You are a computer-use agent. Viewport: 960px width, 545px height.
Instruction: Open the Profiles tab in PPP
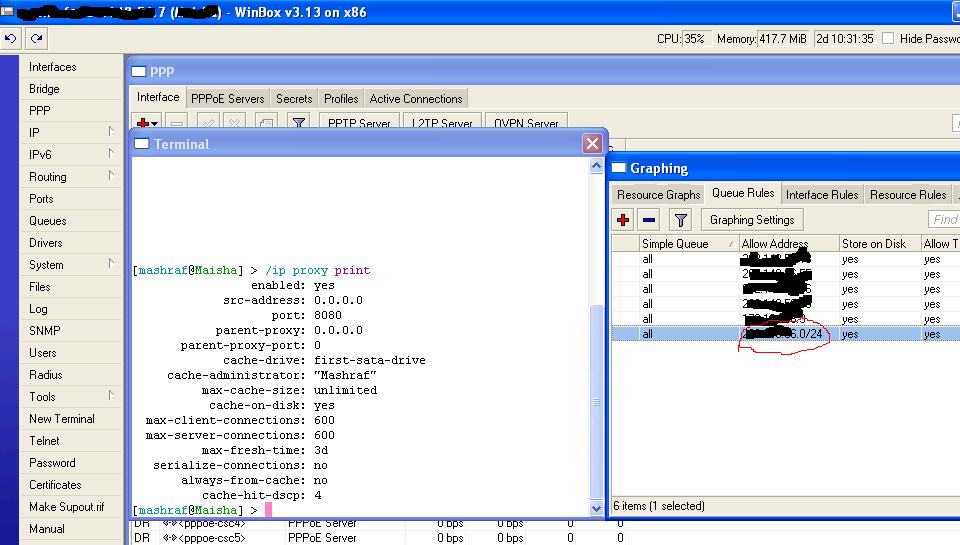point(341,99)
